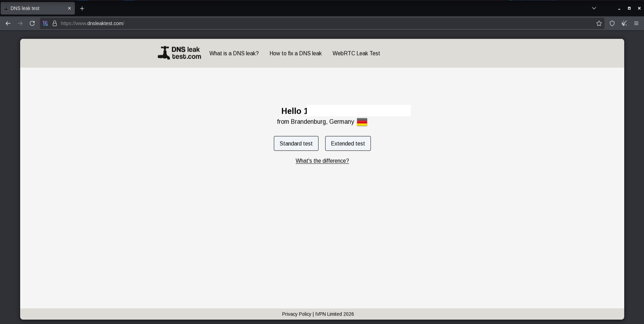Open the What is a DNS leak? page

(234, 53)
